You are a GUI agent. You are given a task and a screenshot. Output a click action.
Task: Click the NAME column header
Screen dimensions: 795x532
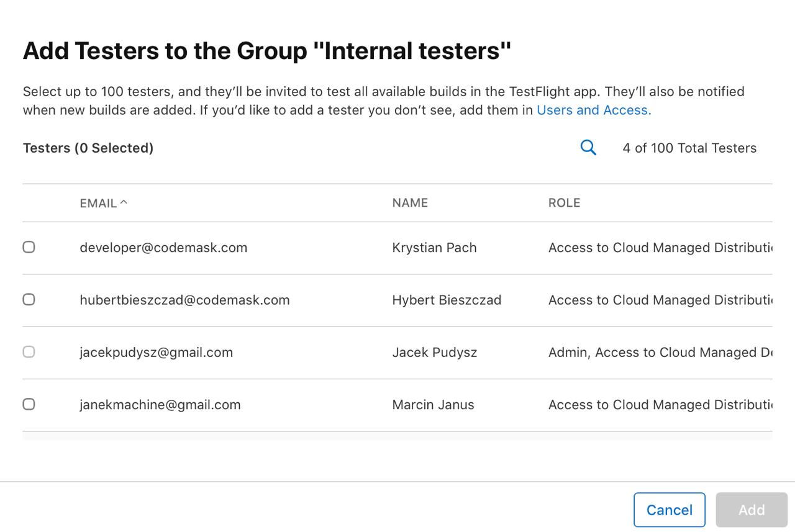pos(410,203)
